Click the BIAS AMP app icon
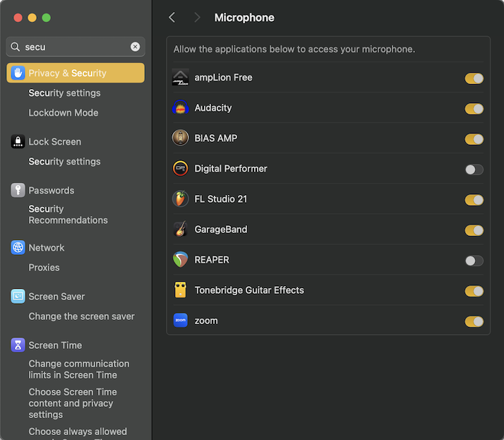This screenshot has width=504, height=440. 180,138
